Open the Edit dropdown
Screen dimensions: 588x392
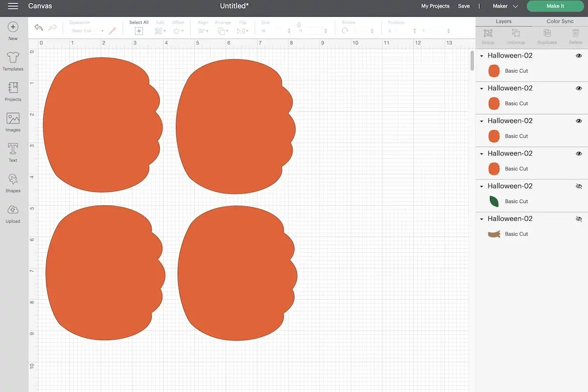160,31
